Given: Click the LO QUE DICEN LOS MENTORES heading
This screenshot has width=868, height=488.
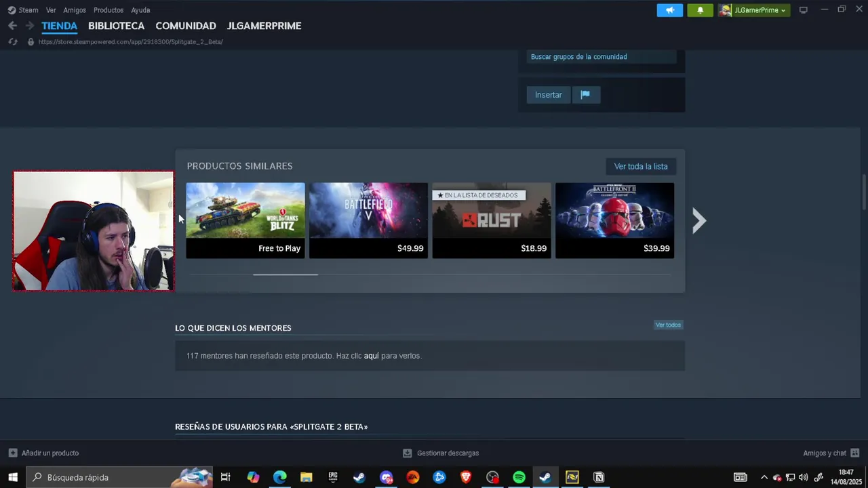Looking at the screenshot, I should 233,328.
